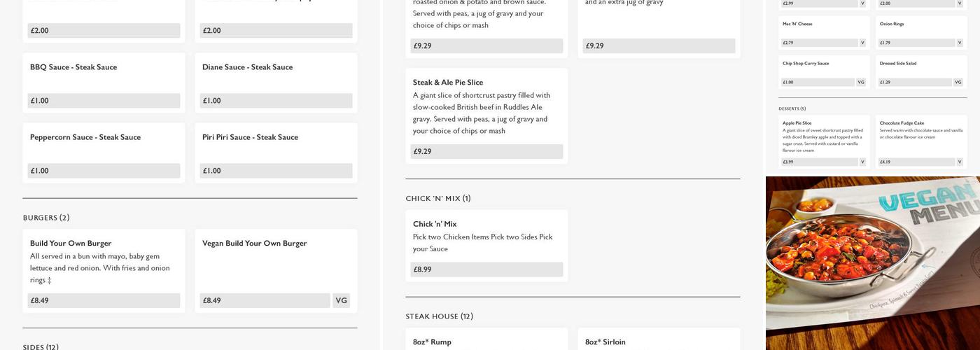Click the Burgers (2) section heading
This screenshot has width=980, height=350.
click(46, 218)
